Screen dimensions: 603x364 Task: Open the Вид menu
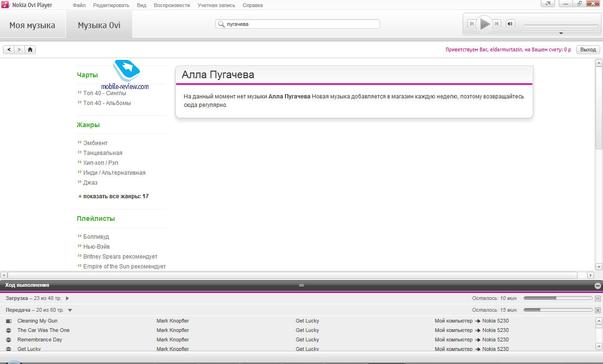[x=141, y=5]
